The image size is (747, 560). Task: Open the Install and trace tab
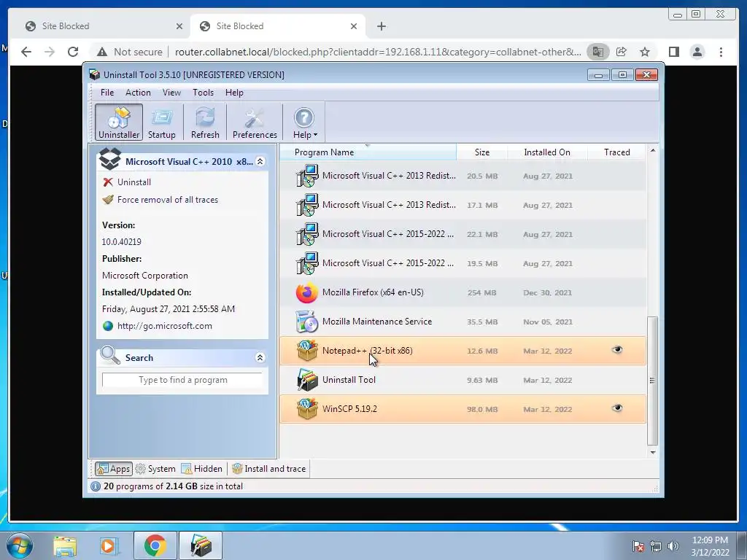pos(269,469)
